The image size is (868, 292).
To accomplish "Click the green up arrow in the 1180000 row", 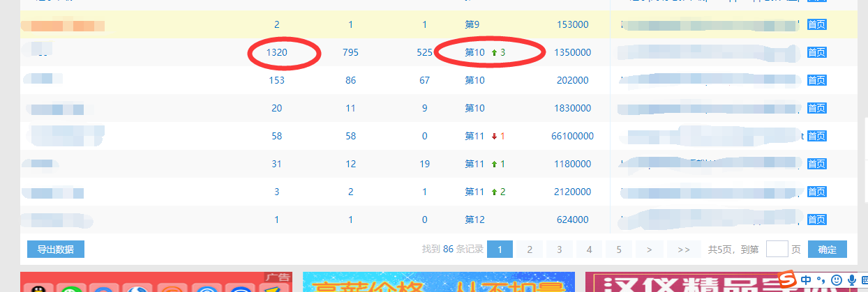I will 494,164.
